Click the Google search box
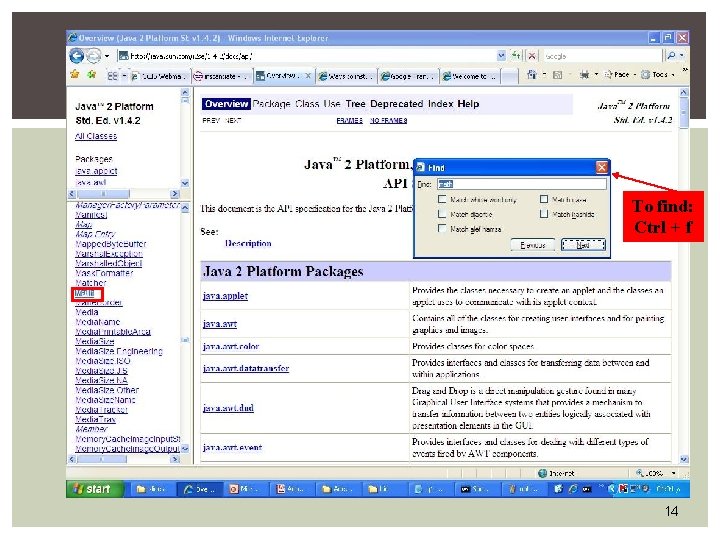720x540 pixels. coord(602,56)
